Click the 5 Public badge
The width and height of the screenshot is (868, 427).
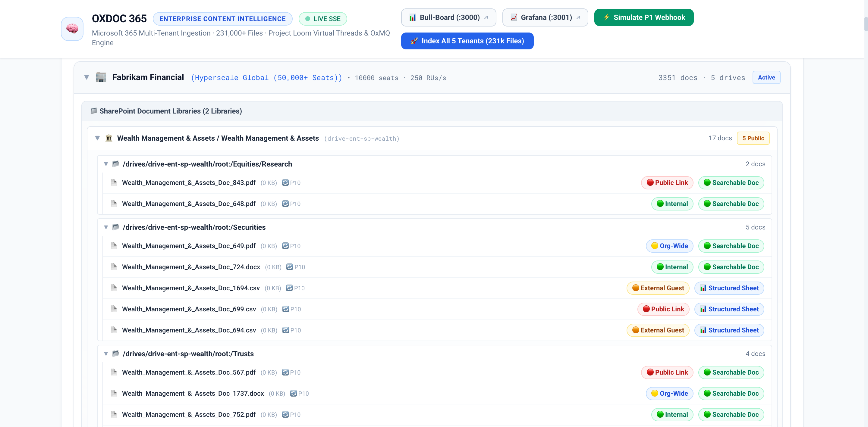(x=753, y=138)
